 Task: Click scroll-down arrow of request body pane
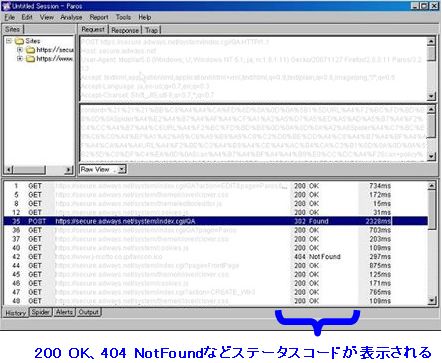[431, 156]
